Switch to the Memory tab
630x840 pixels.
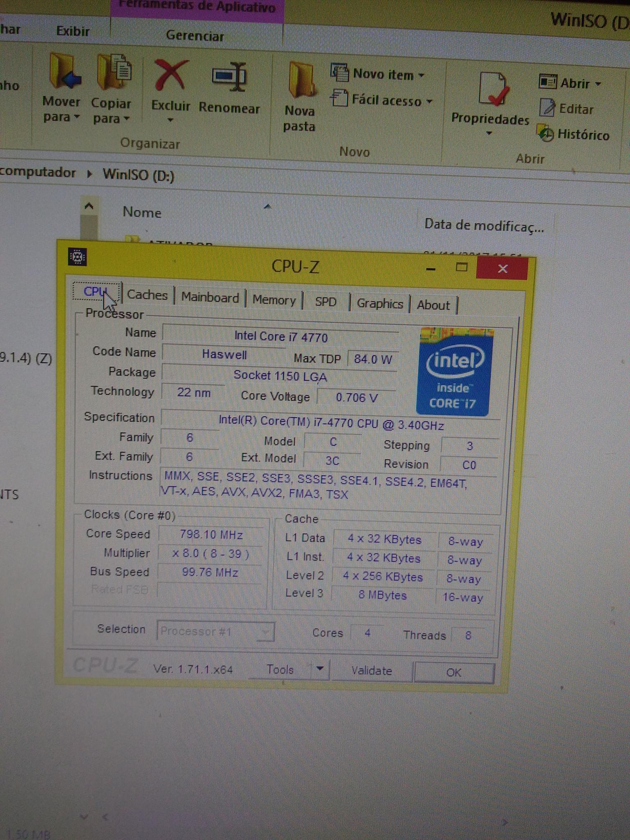pyautogui.click(x=274, y=300)
